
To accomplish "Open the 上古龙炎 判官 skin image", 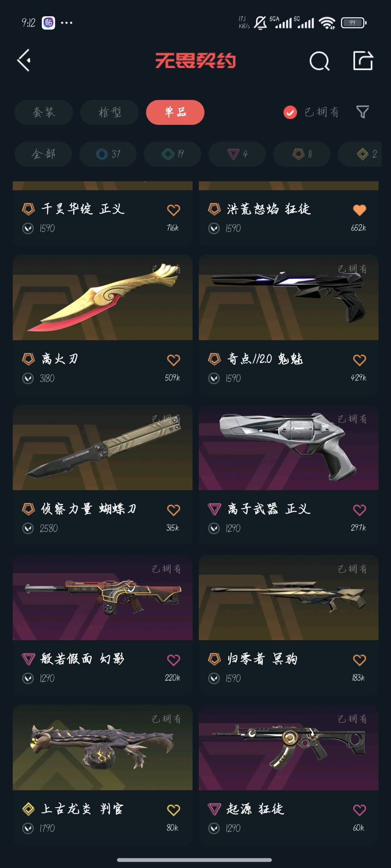I will 102,748.
